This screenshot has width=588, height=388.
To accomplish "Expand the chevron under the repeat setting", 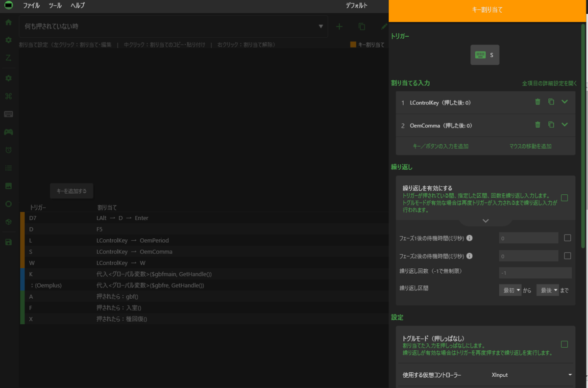I will click(486, 221).
